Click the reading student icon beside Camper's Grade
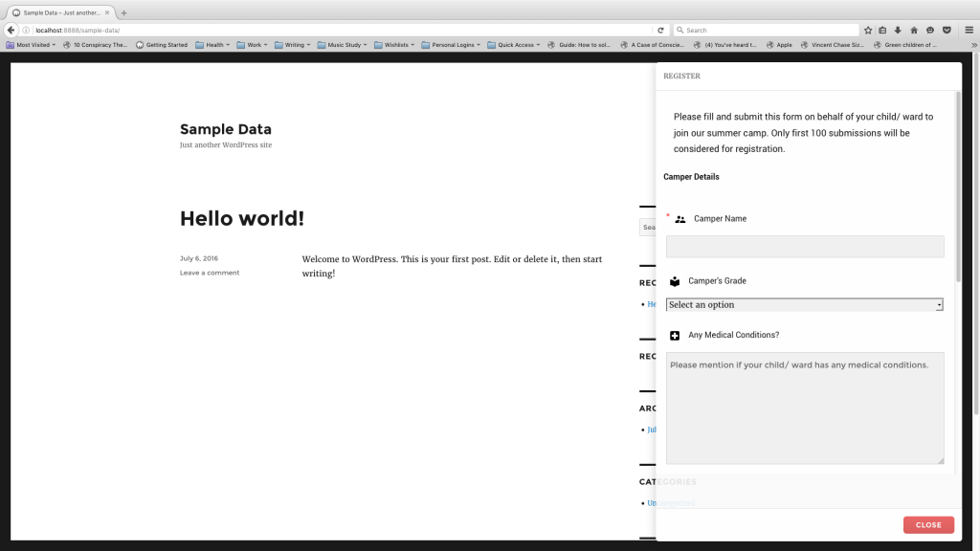This screenshot has height=551, width=980. coord(675,281)
